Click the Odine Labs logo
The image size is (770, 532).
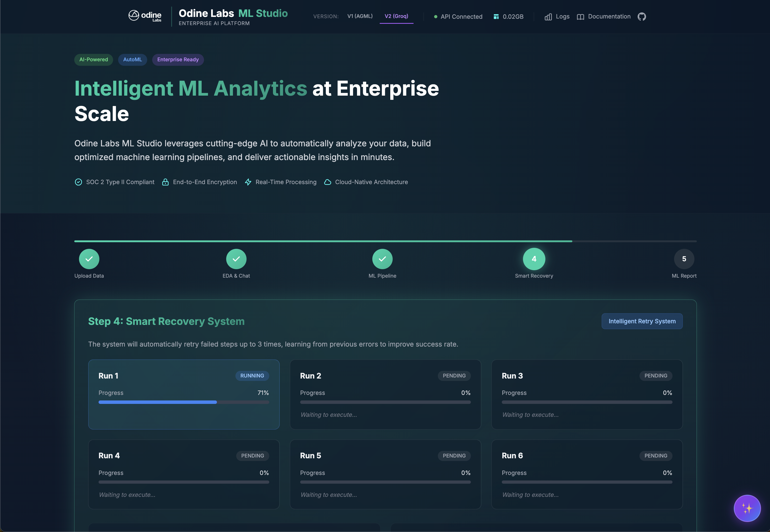coord(145,15)
